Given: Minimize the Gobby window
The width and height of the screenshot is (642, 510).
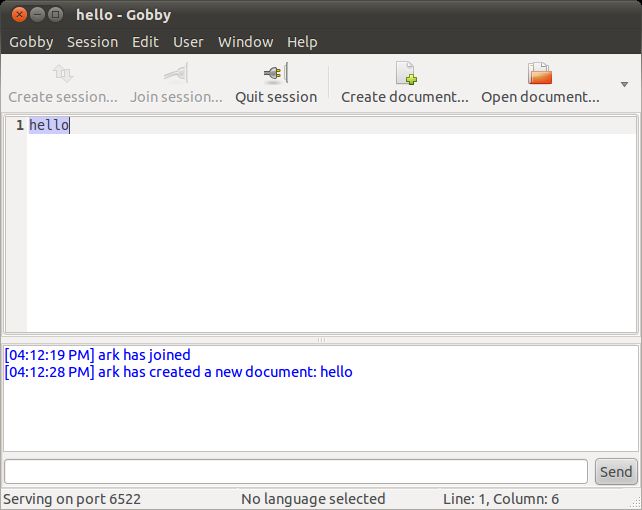Looking at the screenshot, I should [37, 15].
